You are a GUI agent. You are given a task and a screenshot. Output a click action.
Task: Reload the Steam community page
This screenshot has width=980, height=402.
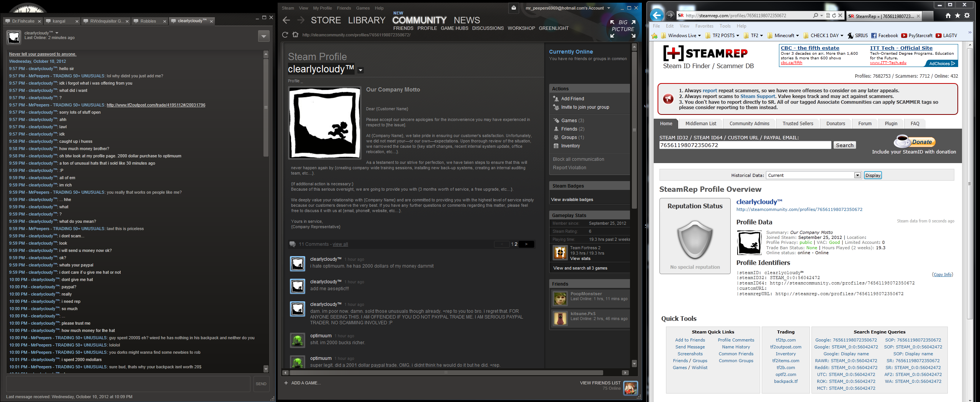[285, 35]
